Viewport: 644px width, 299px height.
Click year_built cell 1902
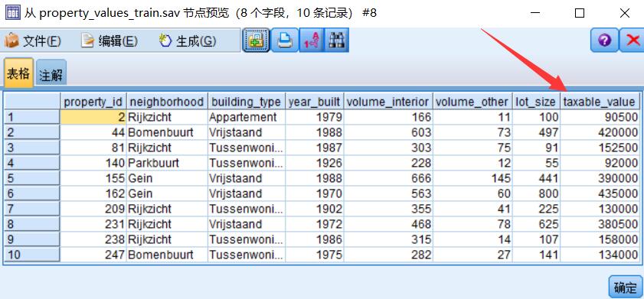[314, 210]
